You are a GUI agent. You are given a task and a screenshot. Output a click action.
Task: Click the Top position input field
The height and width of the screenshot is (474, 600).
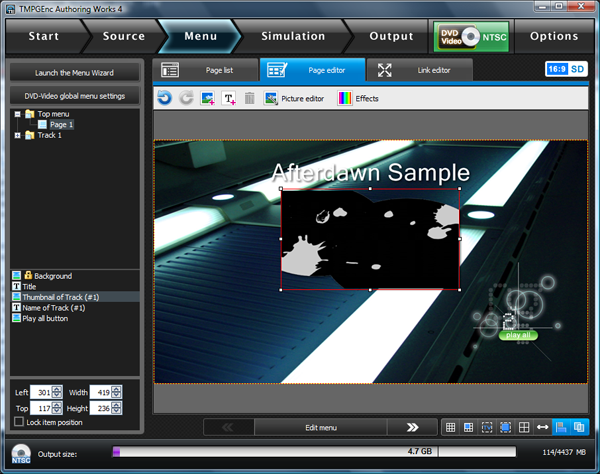41,408
